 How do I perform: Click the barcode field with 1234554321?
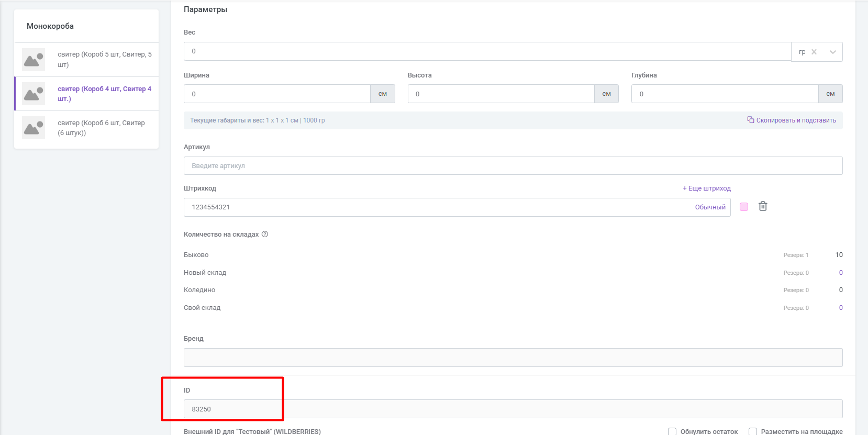pyautogui.click(x=457, y=207)
